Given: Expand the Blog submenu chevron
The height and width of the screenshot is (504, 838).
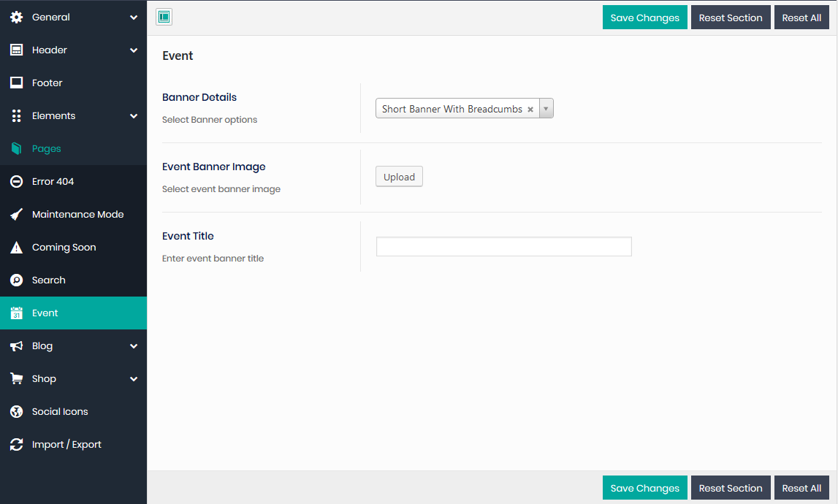Looking at the screenshot, I should (134, 346).
